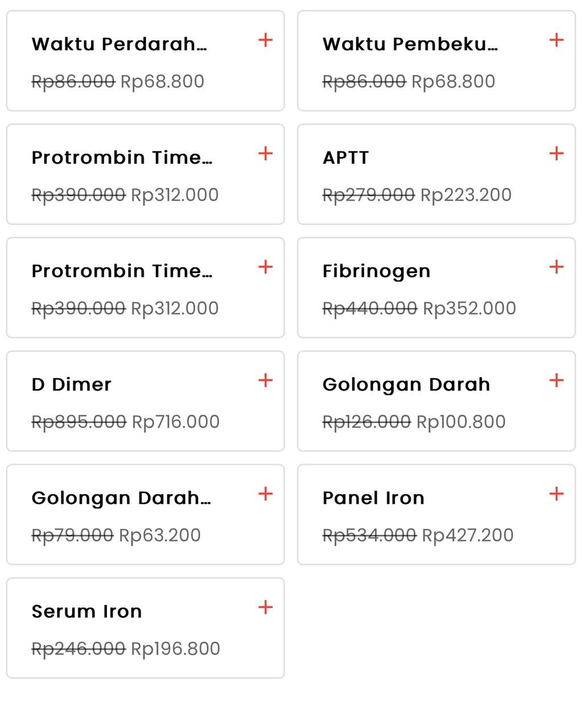Add Golongan Darah Rp100.800 via plus icon
582x728 pixels.
pos(556,380)
